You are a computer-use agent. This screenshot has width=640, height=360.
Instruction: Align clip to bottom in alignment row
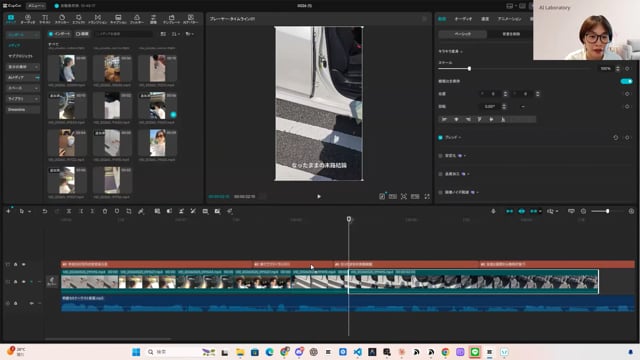tap(503, 119)
